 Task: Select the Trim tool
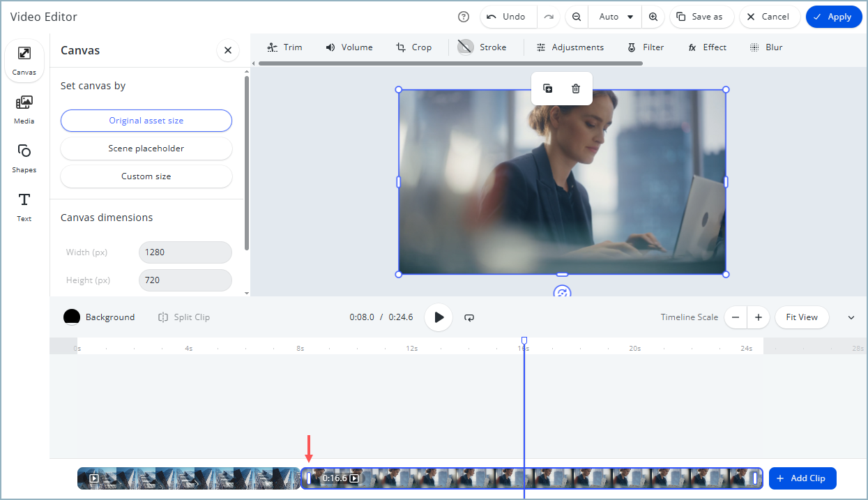tap(285, 47)
